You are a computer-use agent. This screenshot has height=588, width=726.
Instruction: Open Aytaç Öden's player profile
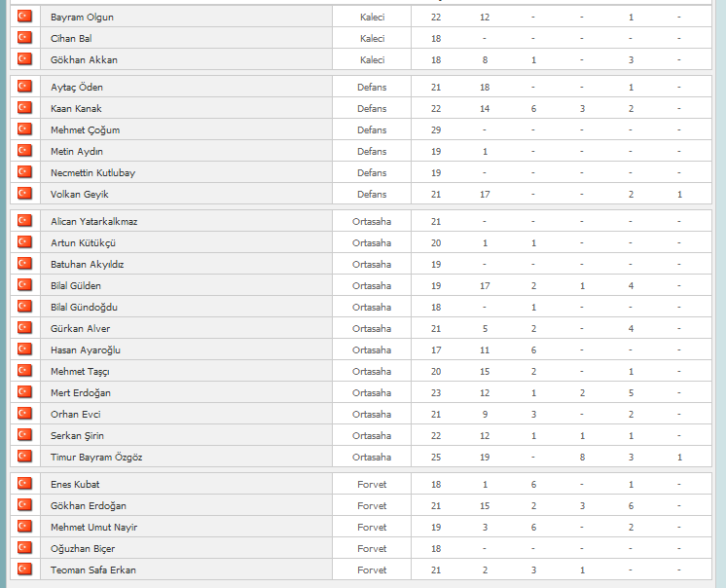[77, 87]
